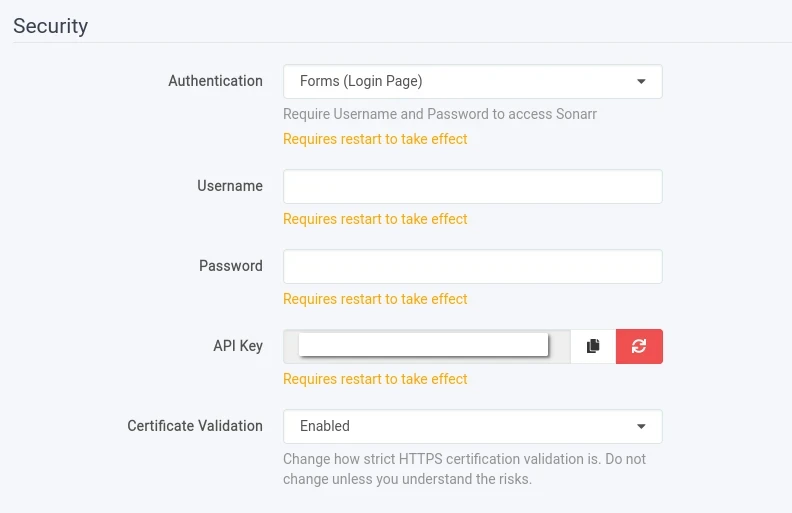Copy the API key to clipboard
792x513 pixels.
[593, 346]
